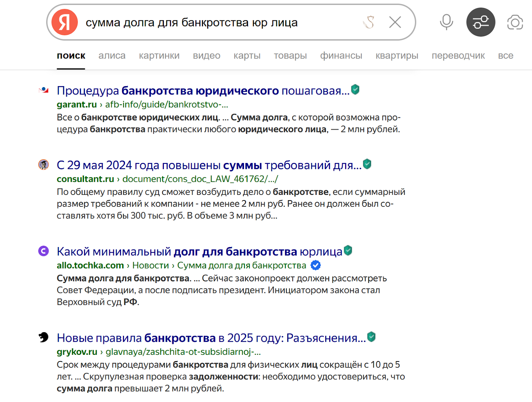Open «С 29 мая 2024 года» result
Screen dimensions: 532x402
[209, 165]
